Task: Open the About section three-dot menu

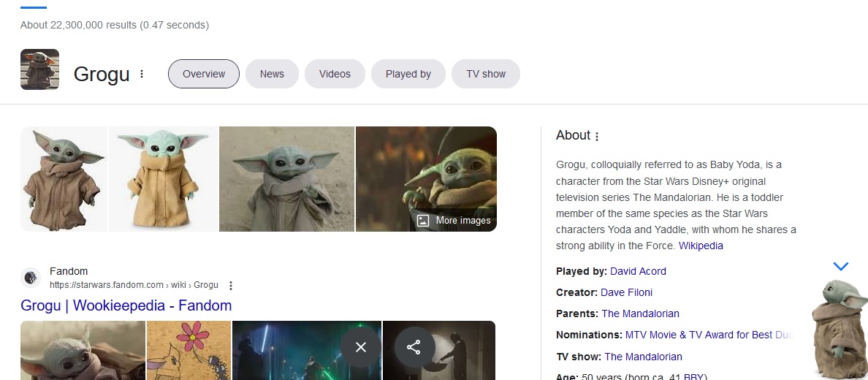Action: pos(597,136)
